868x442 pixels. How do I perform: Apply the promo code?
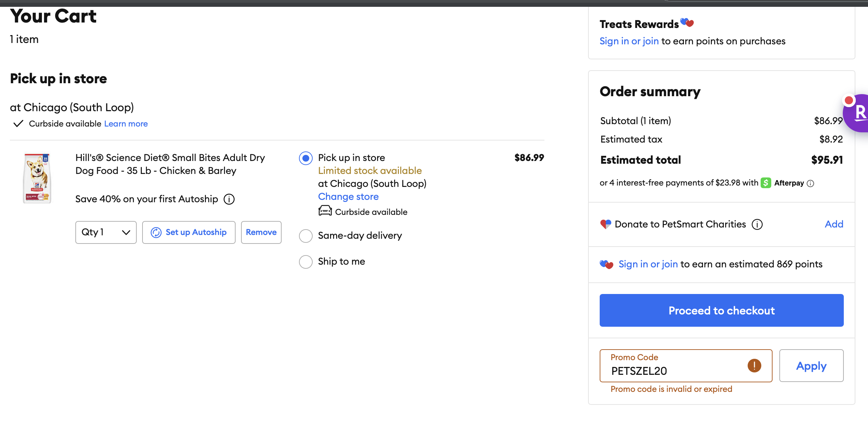(811, 366)
